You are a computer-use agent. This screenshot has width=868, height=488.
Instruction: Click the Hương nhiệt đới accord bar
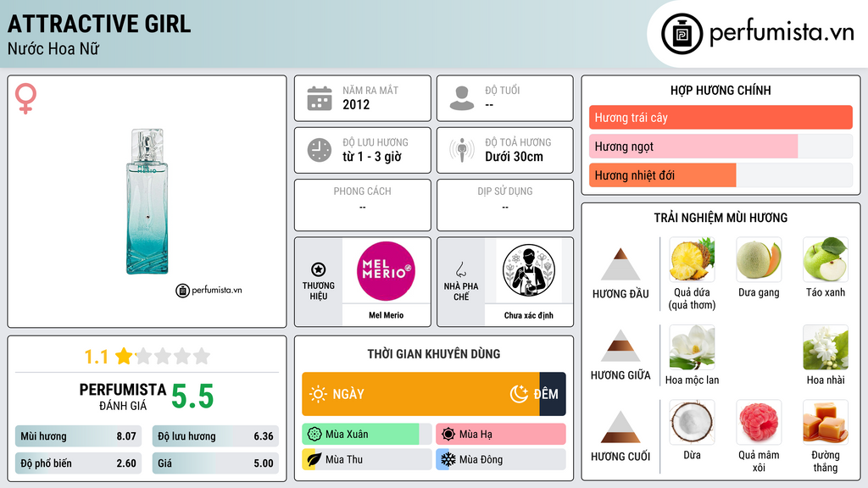tap(721, 175)
